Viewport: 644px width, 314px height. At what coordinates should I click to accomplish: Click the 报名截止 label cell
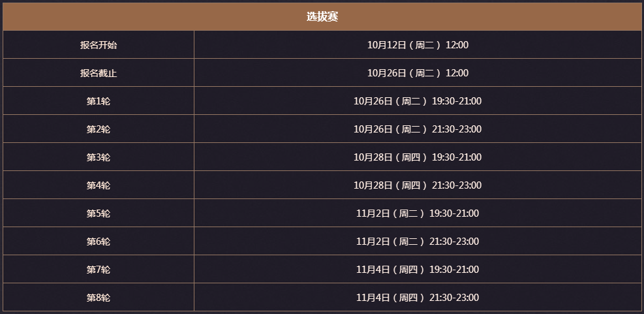coord(99,72)
